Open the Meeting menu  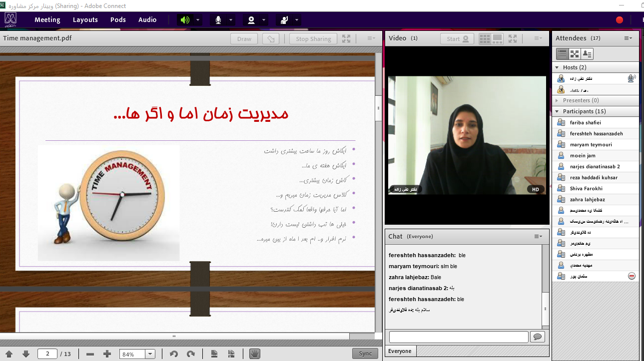[47, 20]
